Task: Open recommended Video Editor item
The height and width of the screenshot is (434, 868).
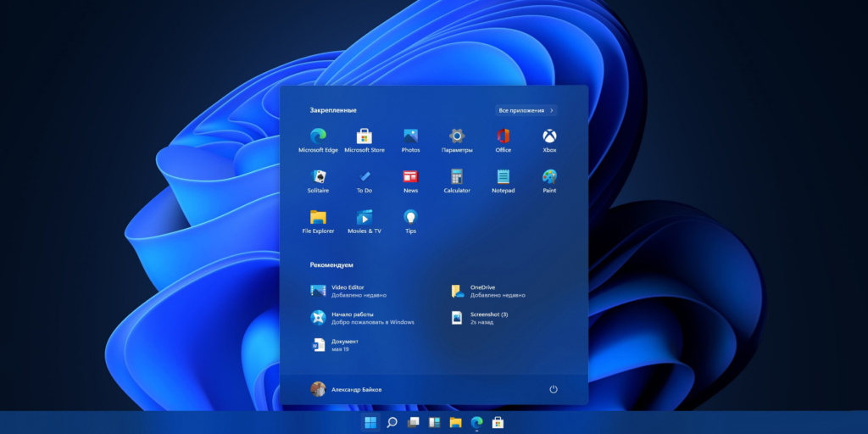Action: click(348, 292)
